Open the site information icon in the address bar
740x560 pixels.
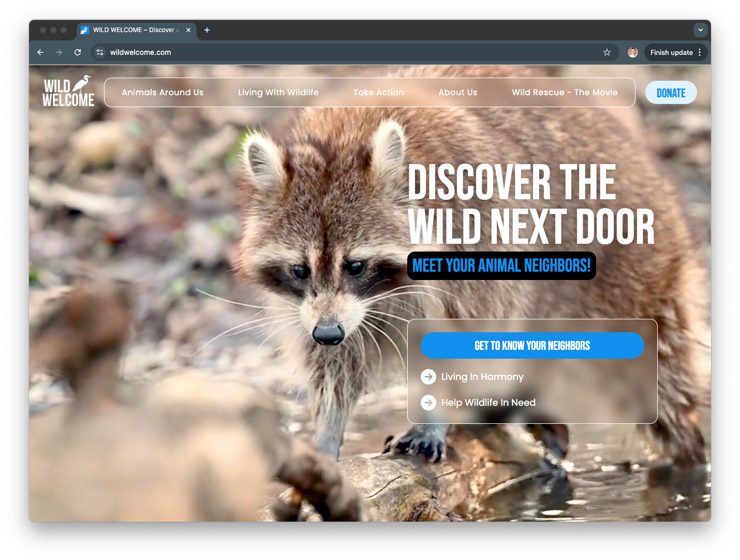click(x=100, y=52)
